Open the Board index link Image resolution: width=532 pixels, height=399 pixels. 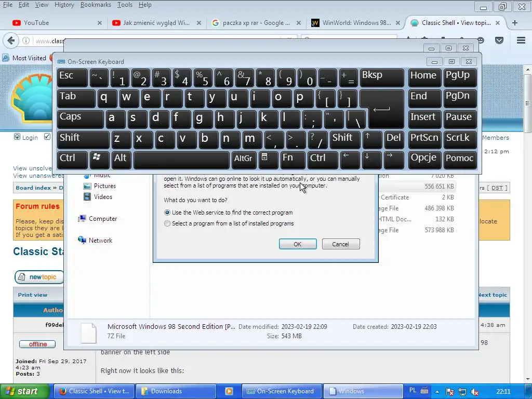pyautogui.click(x=33, y=188)
